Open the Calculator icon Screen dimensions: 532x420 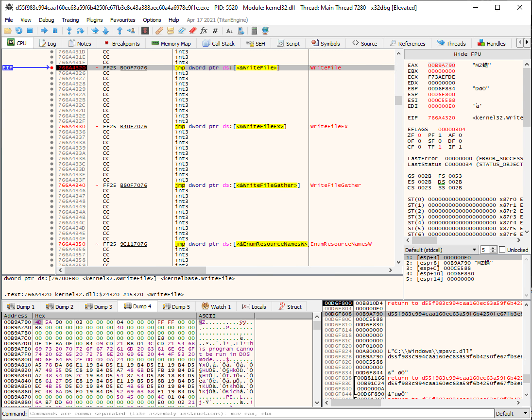254,31
